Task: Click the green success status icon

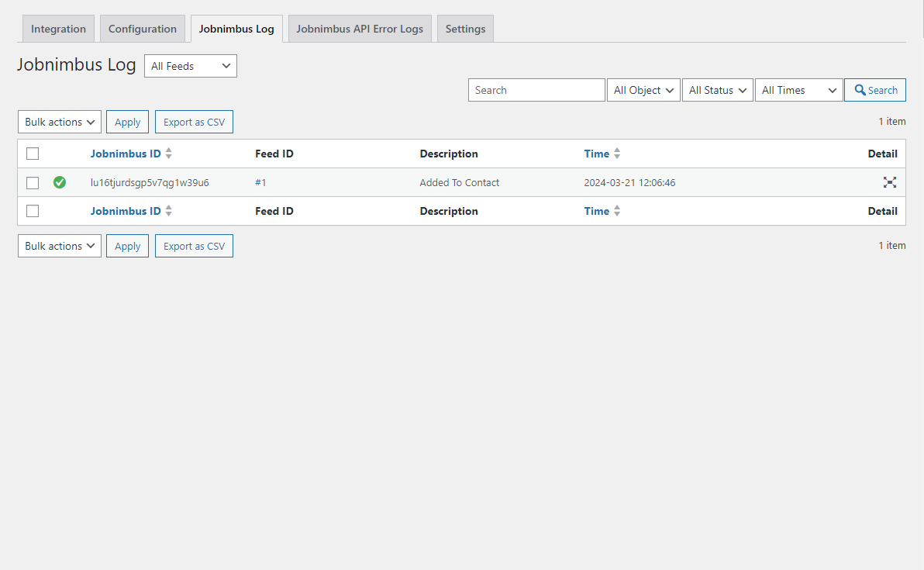Action: pos(60,182)
